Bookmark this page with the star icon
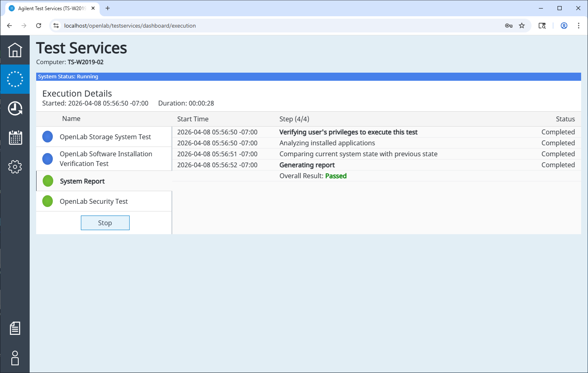Image resolution: width=588 pixels, height=373 pixels. click(x=522, y=26)
